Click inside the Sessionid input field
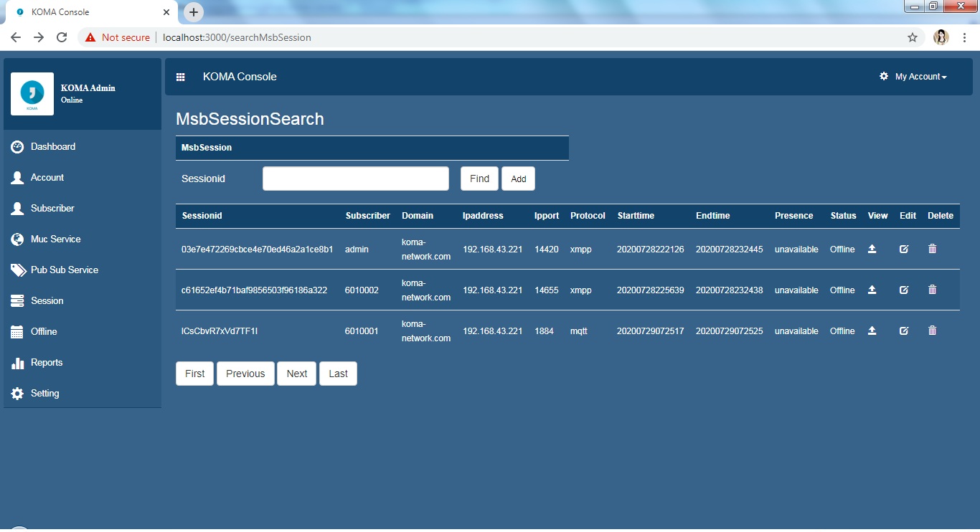 pos(355,179)
